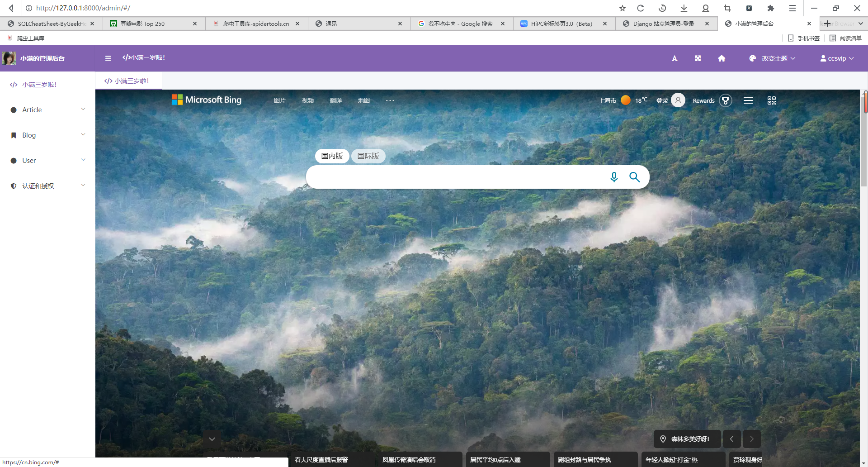868x467 pixels.
Task: Open Bing 地图 maps link
Action: tap(364, 100)
